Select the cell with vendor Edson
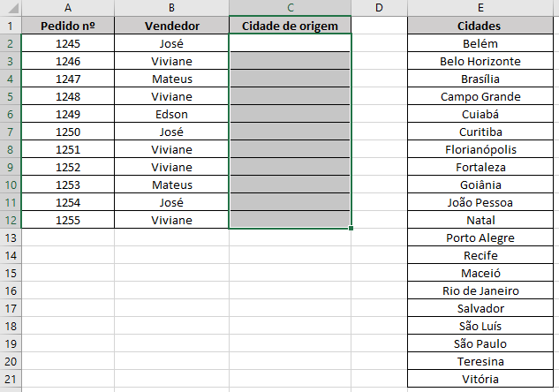Image resolution: width=559 pixels, height=392 pixels. coord(171,114)
